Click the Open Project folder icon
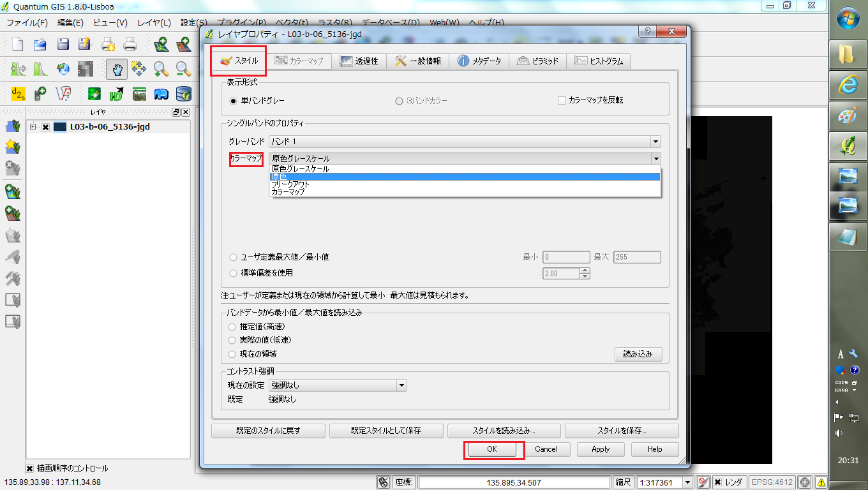Image resolution: width=868 pixels, height=490 pixels. pyautogui.click(x=40, y=45)
